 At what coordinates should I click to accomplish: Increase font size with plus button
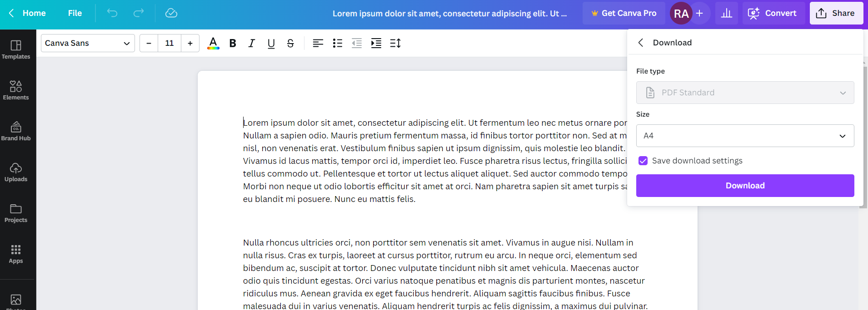click(190, 43)
